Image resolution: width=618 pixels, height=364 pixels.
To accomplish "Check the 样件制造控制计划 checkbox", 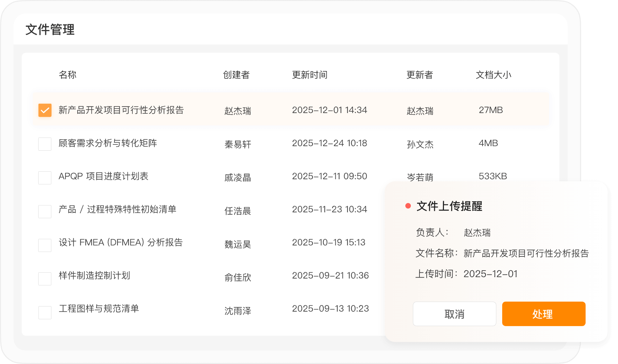I will click(x=45, y=279).
